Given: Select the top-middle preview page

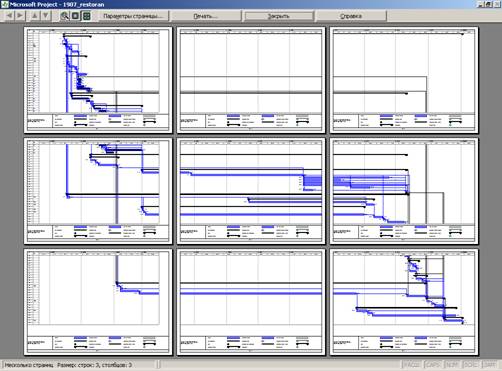Looking at the screenshot, I should 251,80.
